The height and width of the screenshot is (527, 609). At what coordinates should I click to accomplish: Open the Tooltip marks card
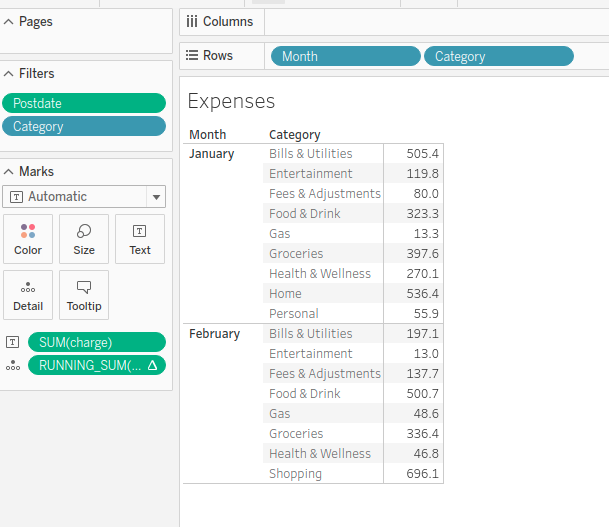(84, 295)
